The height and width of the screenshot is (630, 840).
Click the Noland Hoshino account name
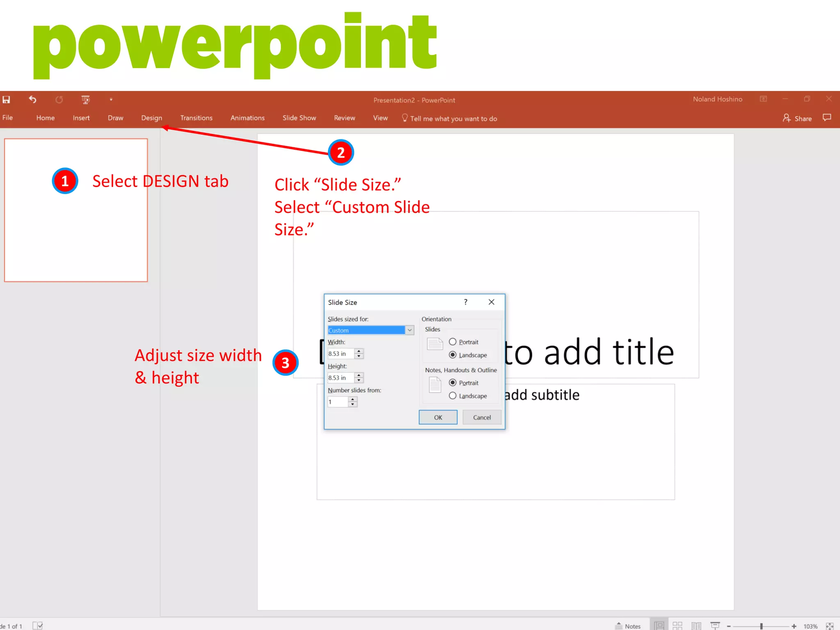717,99
